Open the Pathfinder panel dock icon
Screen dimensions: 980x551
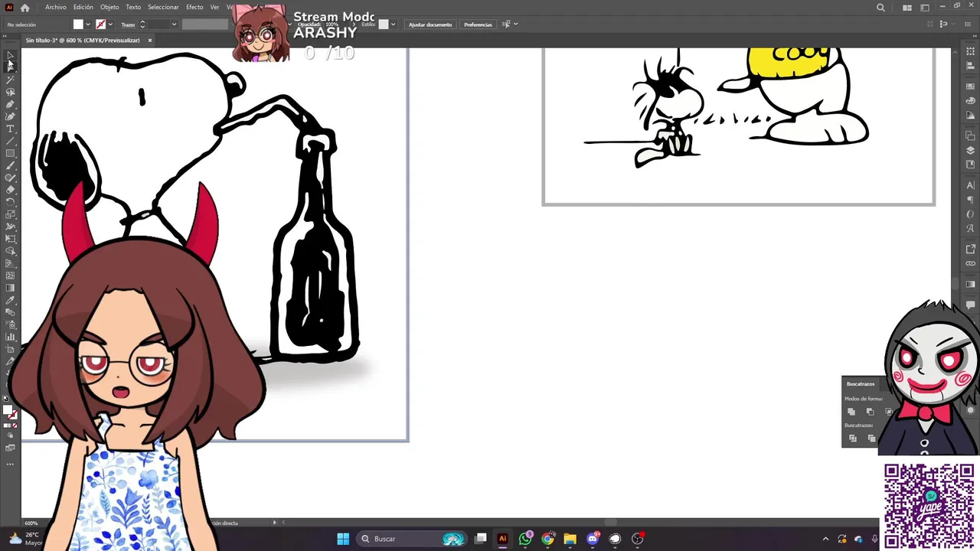pos(970,136)
